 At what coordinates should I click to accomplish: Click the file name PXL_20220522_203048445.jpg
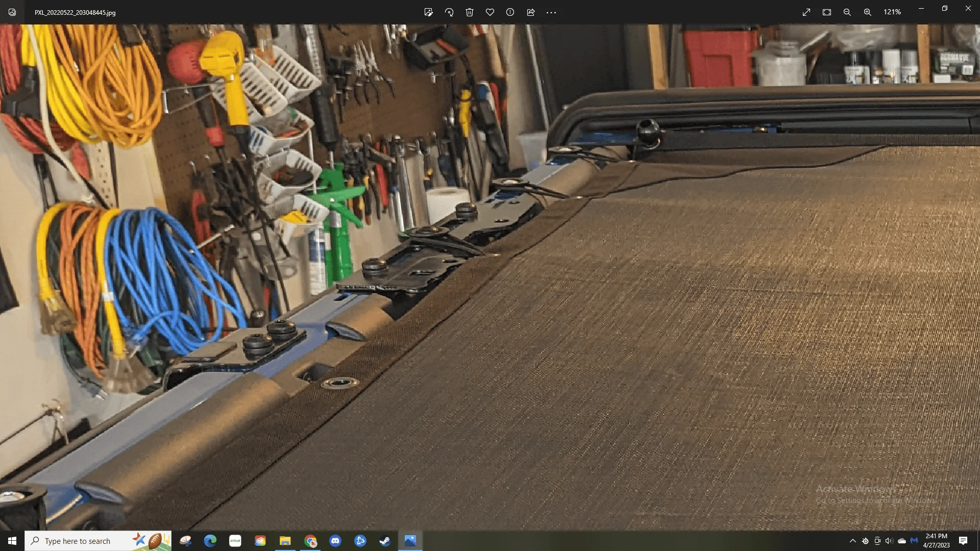(x=75, y=13)
